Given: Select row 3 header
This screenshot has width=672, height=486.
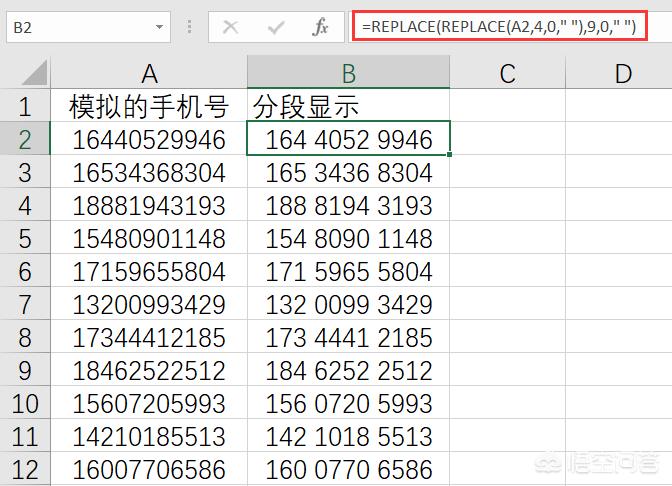Looking at the screenshot, I should pyautogui.click(x=25, y=171).
